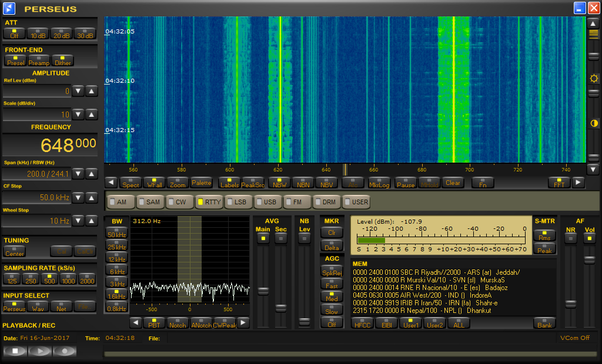Click right arrow next to FFT
Viewport: 602px width, 364px height.
click(578, 183)
